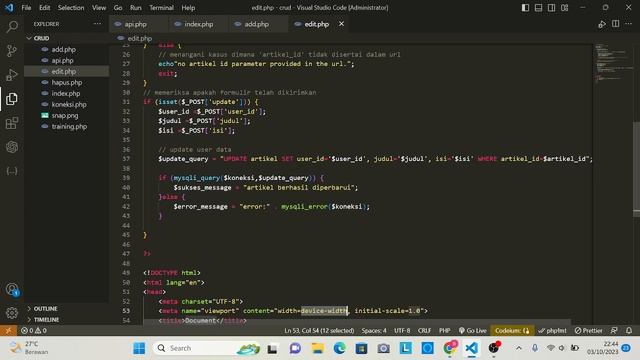Click the Go Live status bar button
The height and width of the screenshot is (360, 640).
[473, 331]
